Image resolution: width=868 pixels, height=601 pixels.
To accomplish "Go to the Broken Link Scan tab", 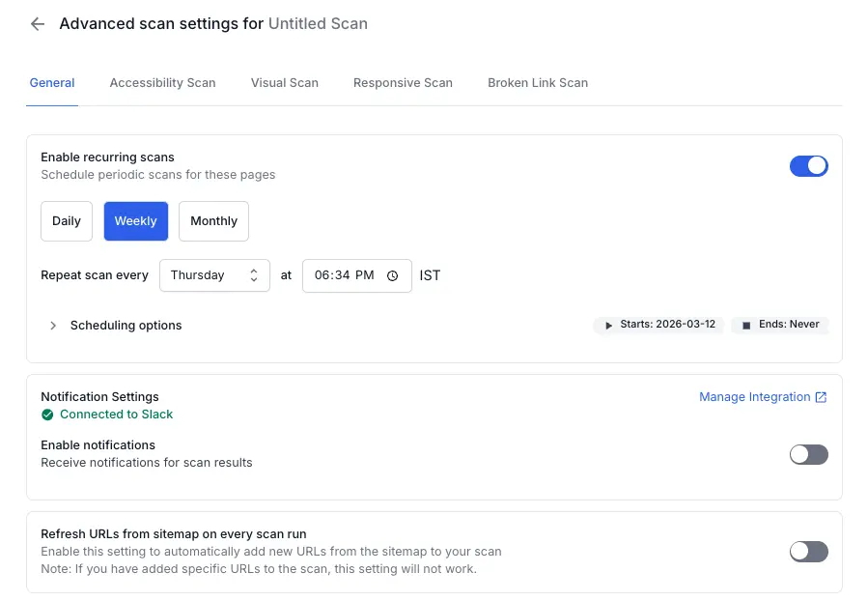I will click(537, 83).
